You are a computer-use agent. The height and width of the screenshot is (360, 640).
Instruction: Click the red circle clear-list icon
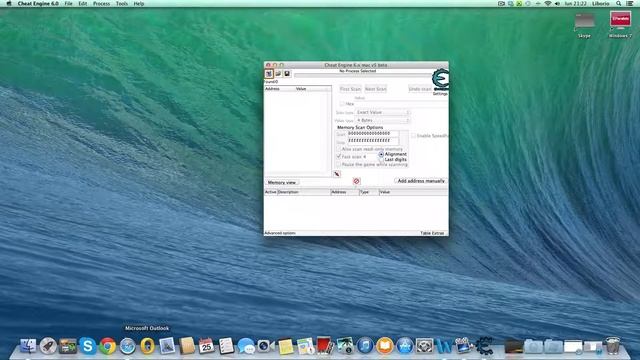tap(356, 181)
